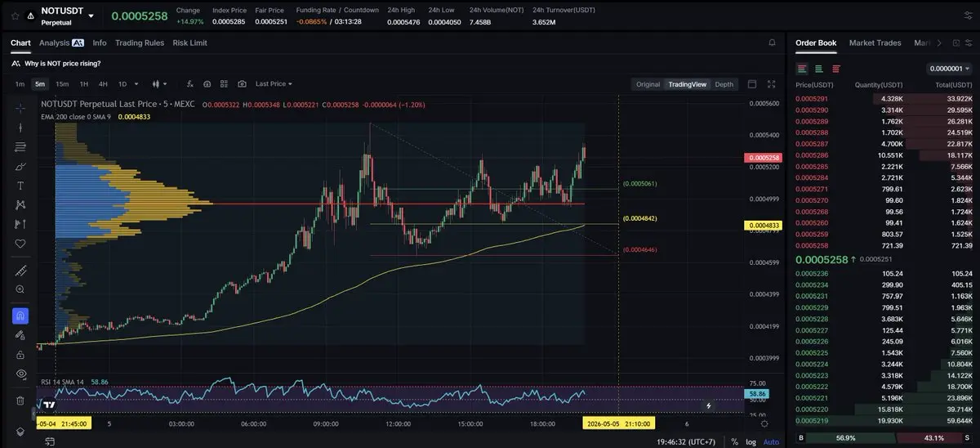Viewport: 980px width, 448px height.
Task: Switch to the Analysis tab
Action: pyautogui.click(x=61, y=43)
